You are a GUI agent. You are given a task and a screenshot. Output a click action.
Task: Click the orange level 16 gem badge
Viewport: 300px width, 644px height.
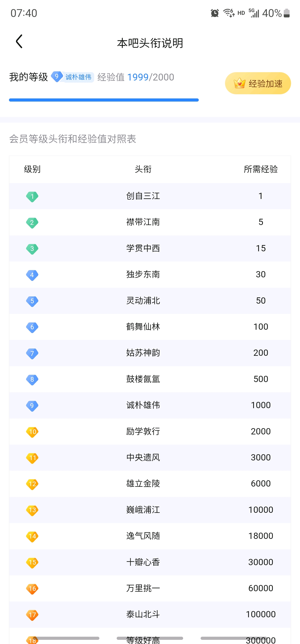(x=32, y=589)
